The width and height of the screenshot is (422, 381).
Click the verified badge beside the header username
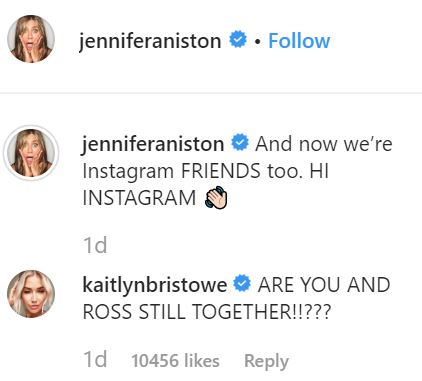(238, 39)
